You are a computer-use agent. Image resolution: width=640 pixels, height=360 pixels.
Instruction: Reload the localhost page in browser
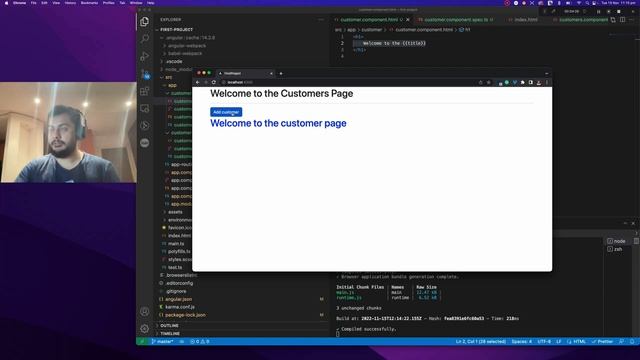pyautogui.click(x=213, y=82)
